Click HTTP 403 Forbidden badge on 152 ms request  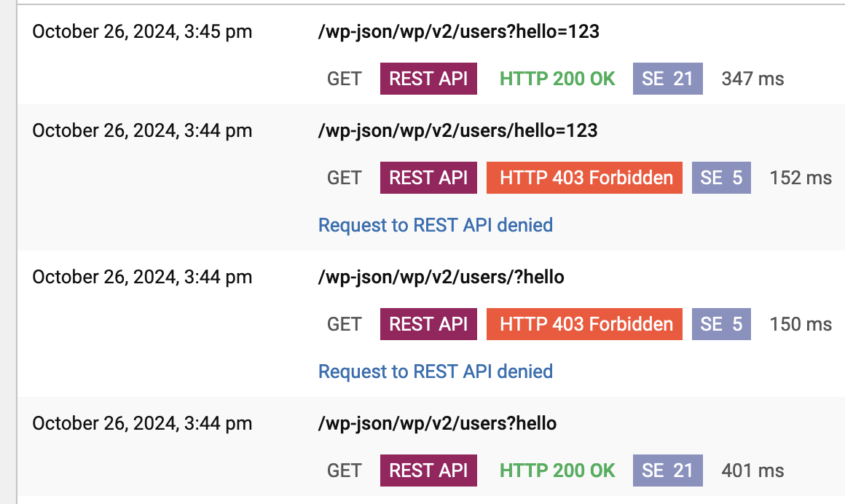(x=584, y=178)
